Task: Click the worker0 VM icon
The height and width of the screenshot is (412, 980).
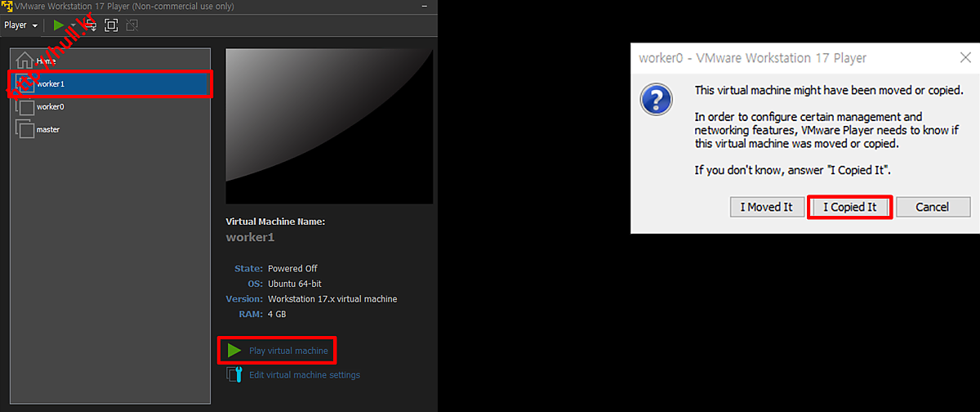Action: [x=24, y=106]
